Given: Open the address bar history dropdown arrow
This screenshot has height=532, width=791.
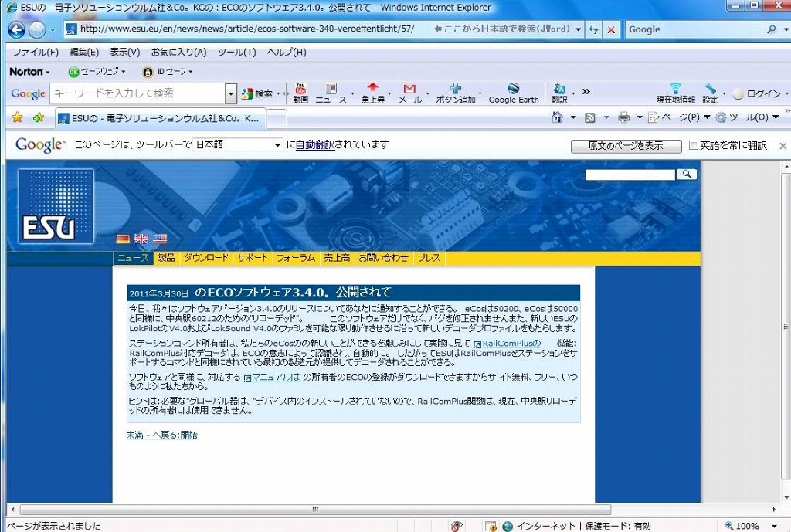Looking at the screenshot, I should tap(578, 29).
